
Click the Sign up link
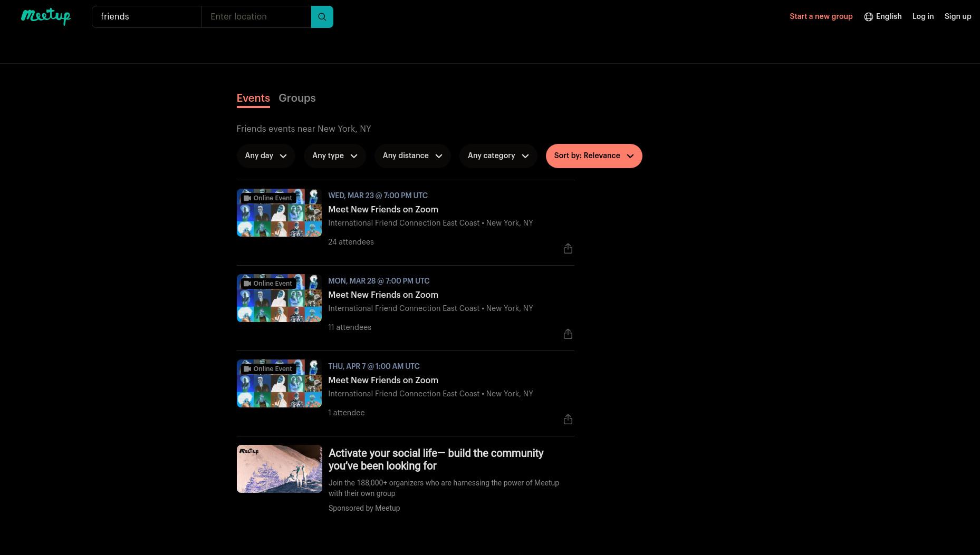point(958,17)
